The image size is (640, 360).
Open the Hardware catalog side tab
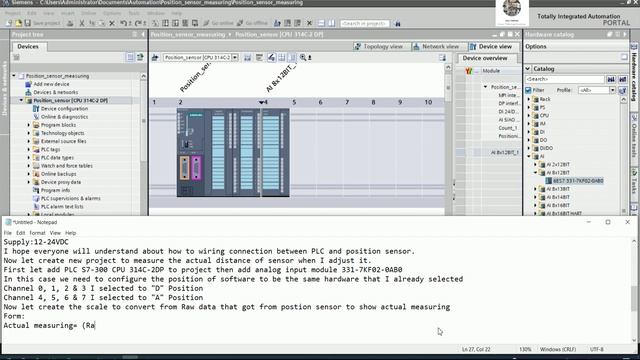coord(635,76)
